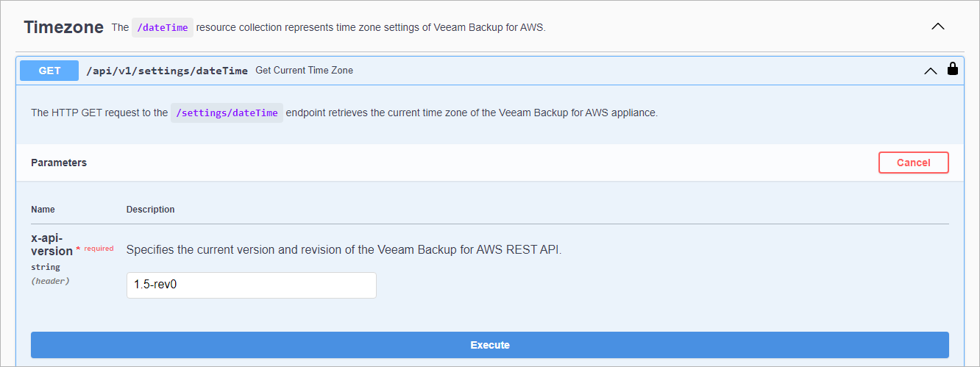This screenshot has width=980, height=367.
Task: Click the red required label
Action: coord(99,249)
